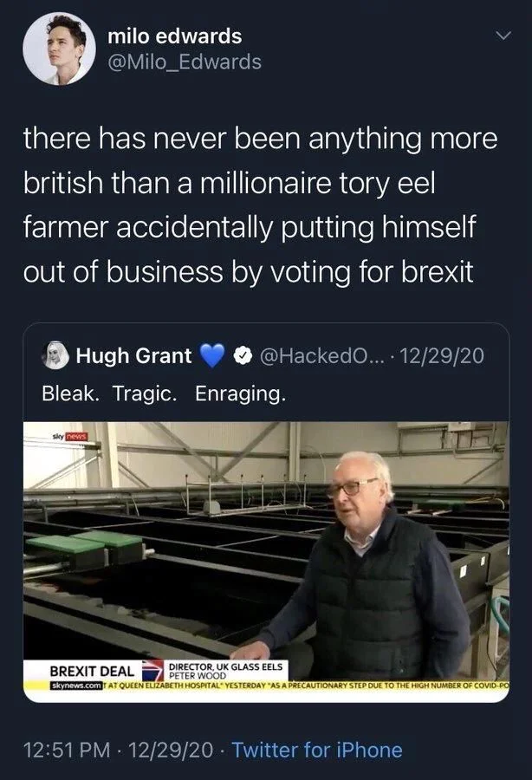Click the Peter Wood caption strip
532x780 pixels.
[225, 667]
